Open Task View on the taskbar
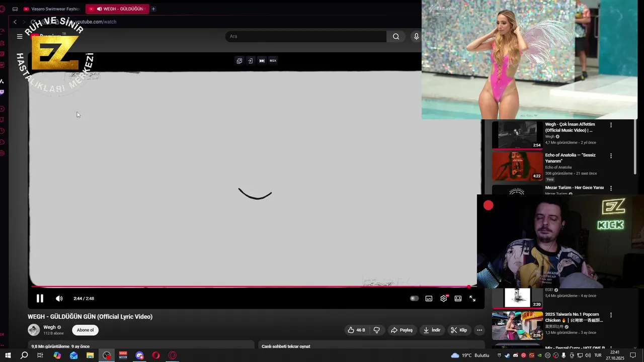Viewport: 644px width, 362px height. click(40, 355)
